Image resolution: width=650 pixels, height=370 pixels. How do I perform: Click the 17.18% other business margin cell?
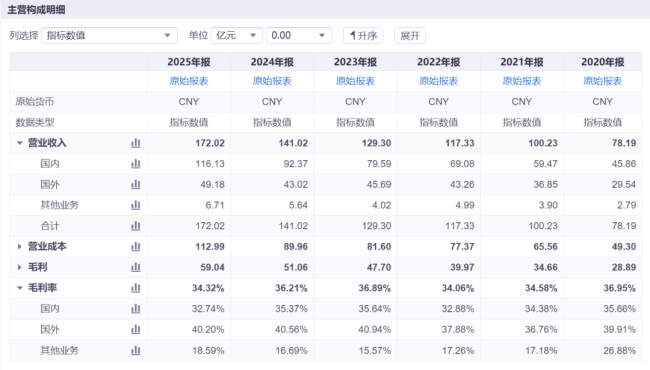point(541,351)
